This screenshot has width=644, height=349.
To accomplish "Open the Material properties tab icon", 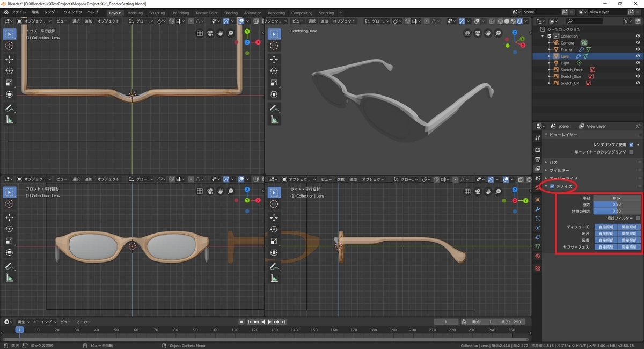I will (538, 256).
